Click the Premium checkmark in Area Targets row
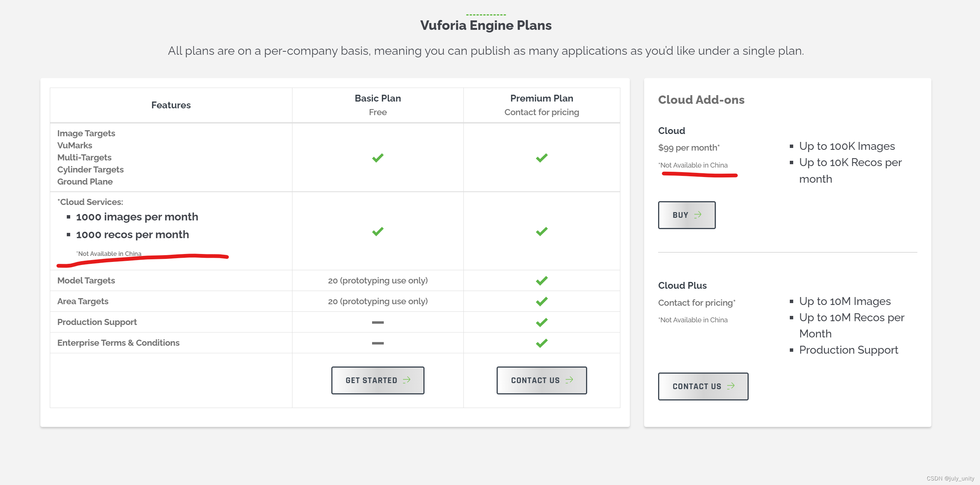 coord(542,301)
